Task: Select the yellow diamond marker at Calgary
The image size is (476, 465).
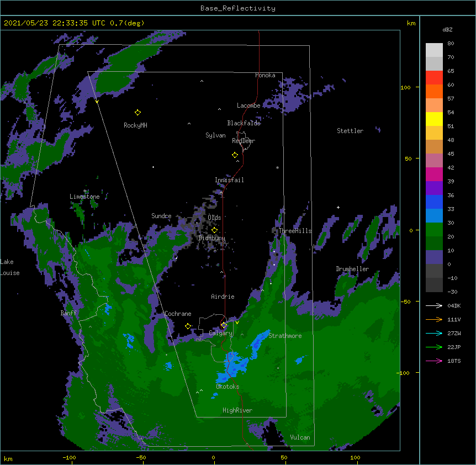Action: 224,325
